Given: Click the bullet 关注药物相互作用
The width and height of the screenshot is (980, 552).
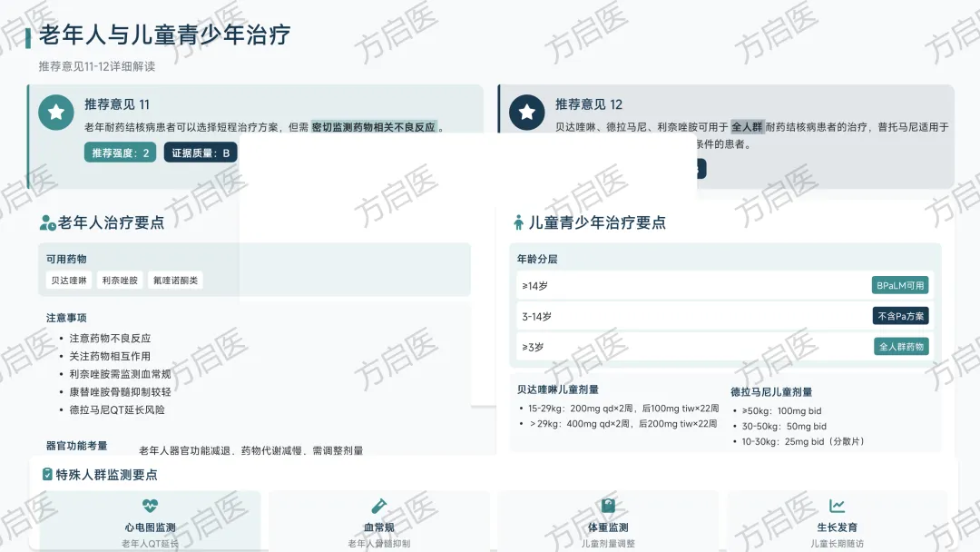Looking at the screenshot, I should click(x=110, y=356).
